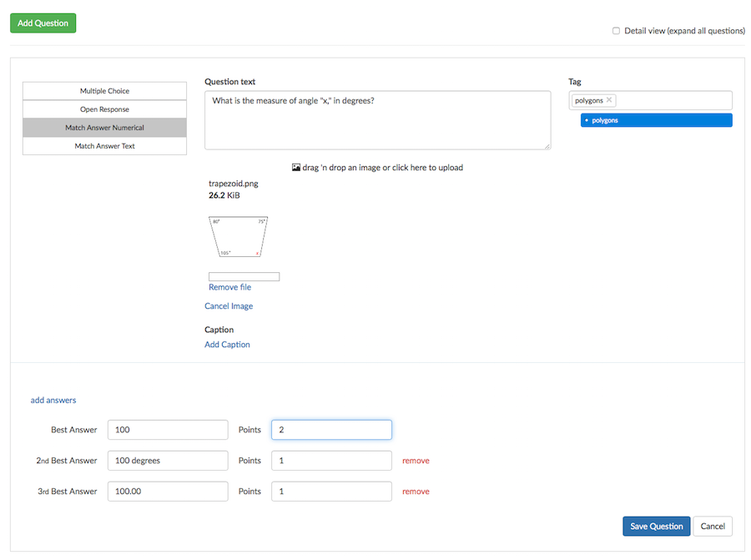
Task: Click the question text resize handle
Action: coord(547,146)
